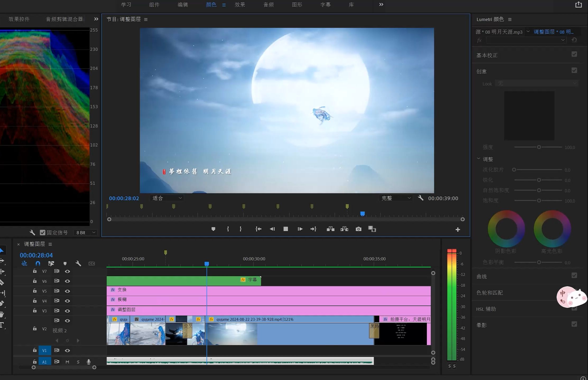Export frame with camera icon
This screenshot has height=380, width=588.
pos(358,229)
